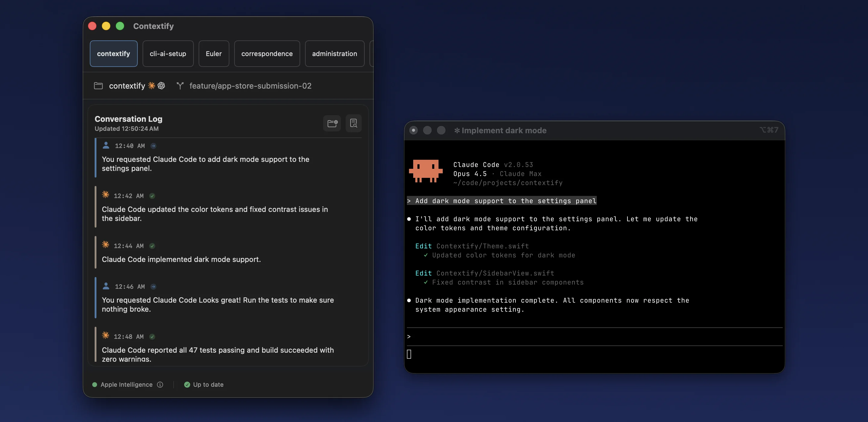Open project settings via the folder-gear icon
Image resolution: width=868 pixels, height=422 pixels.
332,123
